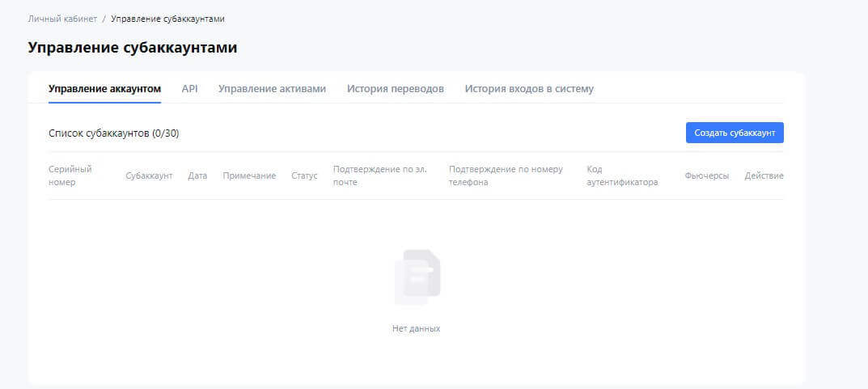This screenshot has height=389, width=868.
Task: Click the Фьючерсы column header
Action: click(706, 175)
